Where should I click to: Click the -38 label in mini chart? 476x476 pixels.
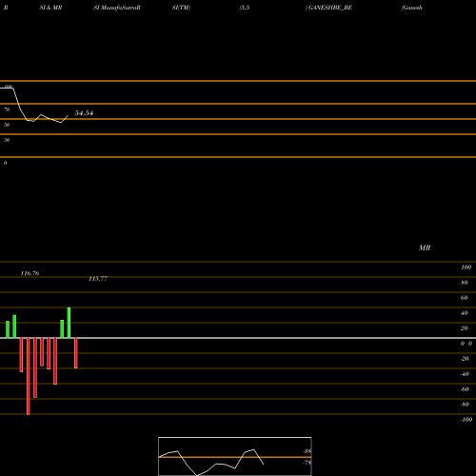point(307,451)
